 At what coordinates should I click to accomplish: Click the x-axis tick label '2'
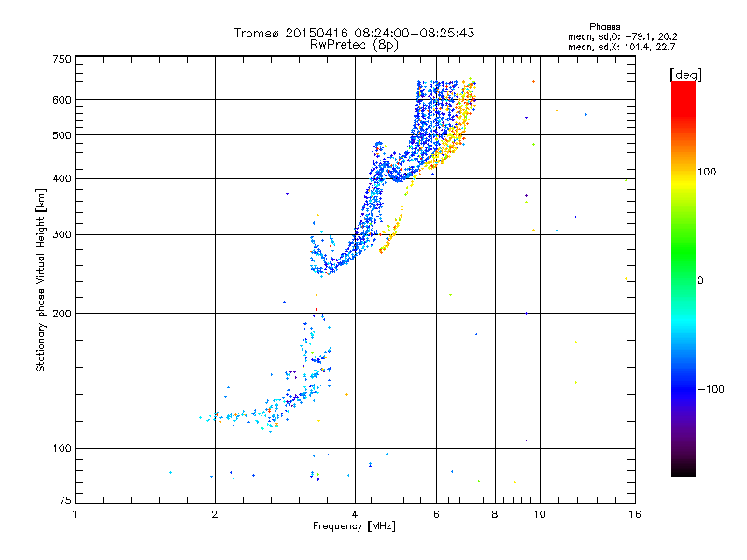[x=215, y=514]
